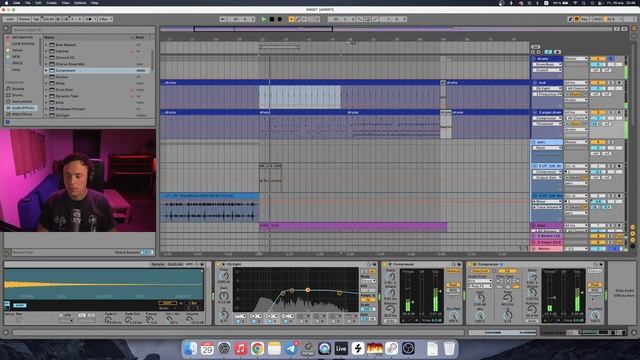Select the Master track header
The width and height of the screenshot is (640, 360).
coord(547,249)
